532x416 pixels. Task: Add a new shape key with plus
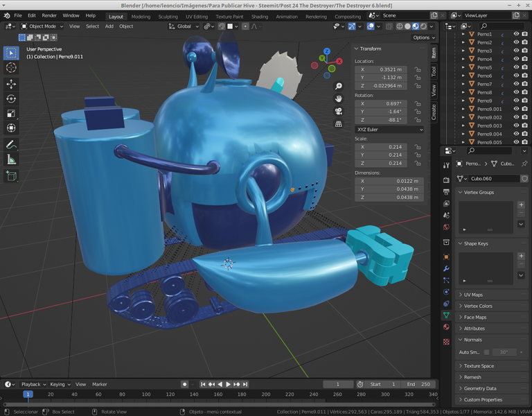(x=521, y=256)
